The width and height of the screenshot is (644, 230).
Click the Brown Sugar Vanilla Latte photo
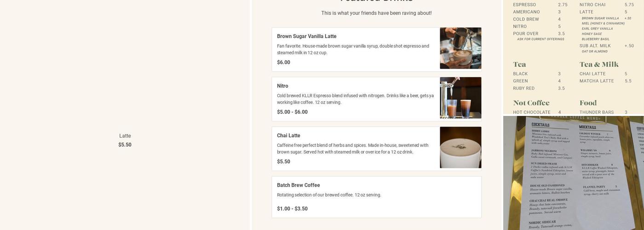tap(460, 48)
